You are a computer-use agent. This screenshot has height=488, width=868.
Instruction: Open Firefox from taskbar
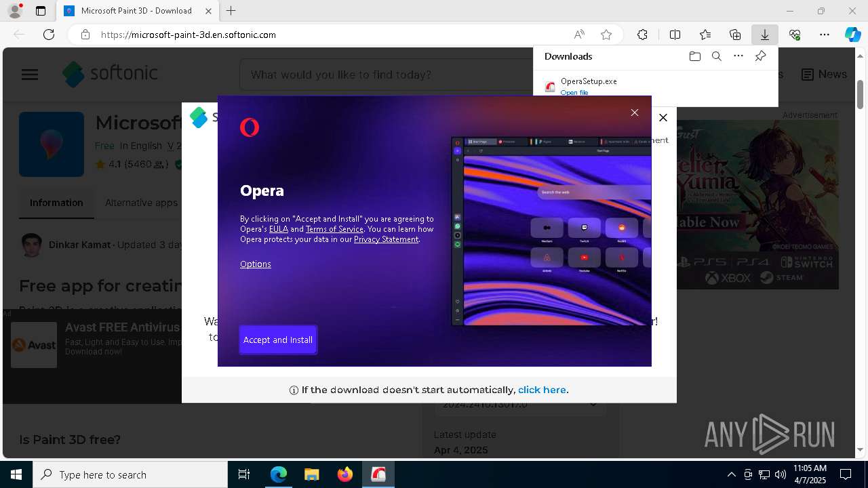344,474
